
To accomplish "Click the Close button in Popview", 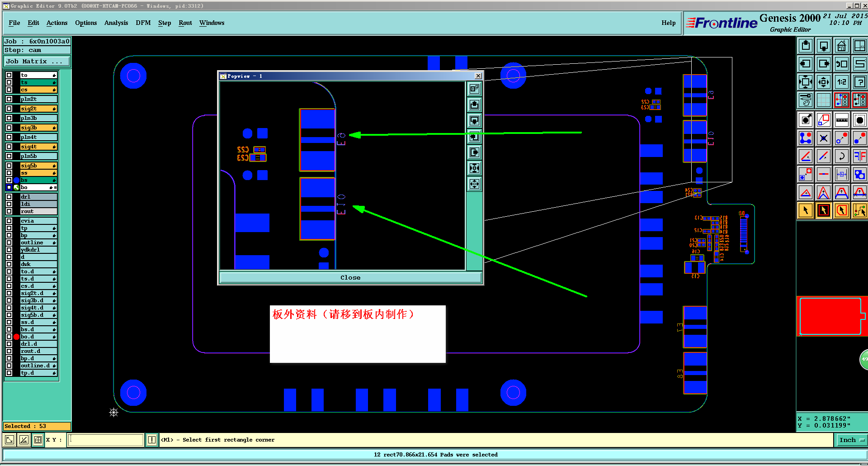I will tap(350, 278).
